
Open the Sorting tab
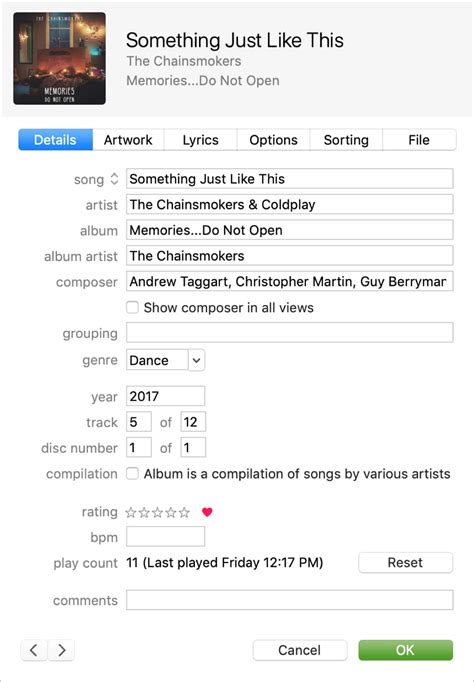point(346,140)
